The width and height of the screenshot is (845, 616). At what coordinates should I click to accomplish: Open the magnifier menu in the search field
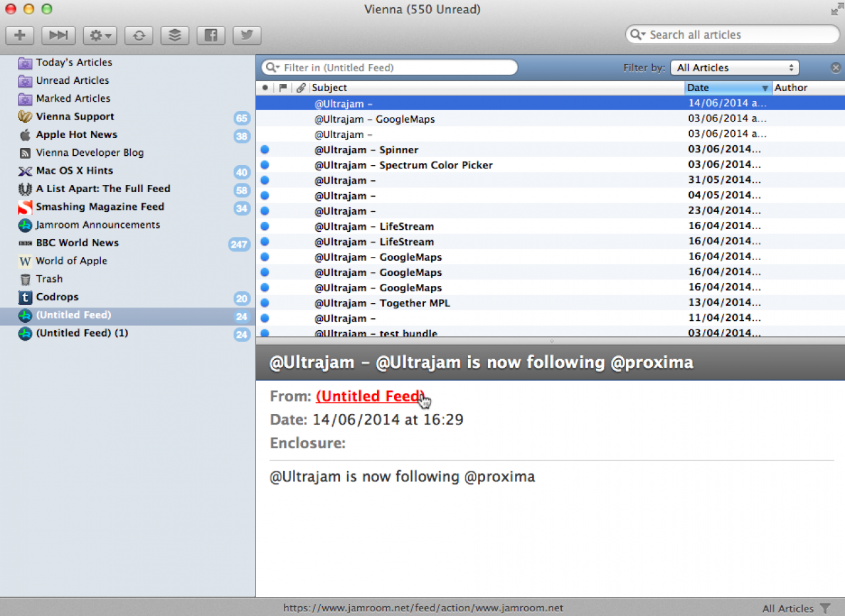[636, 35]
